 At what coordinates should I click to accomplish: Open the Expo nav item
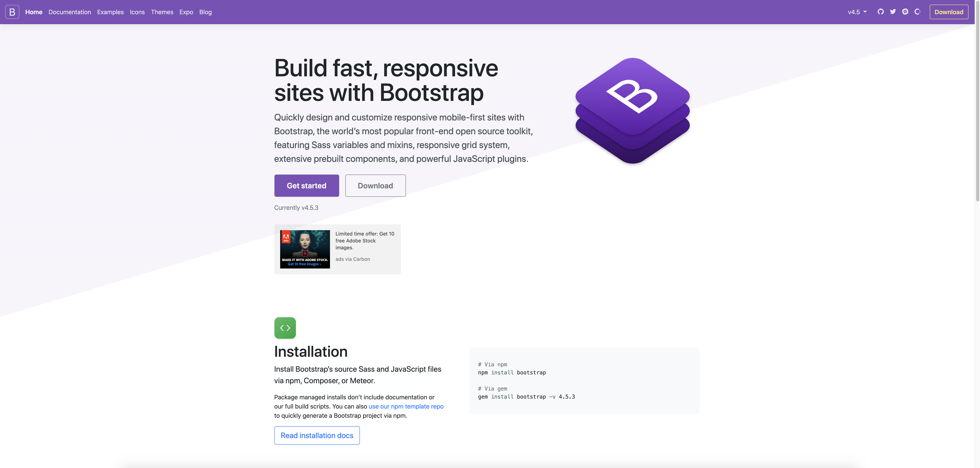(x=186, y=12)
